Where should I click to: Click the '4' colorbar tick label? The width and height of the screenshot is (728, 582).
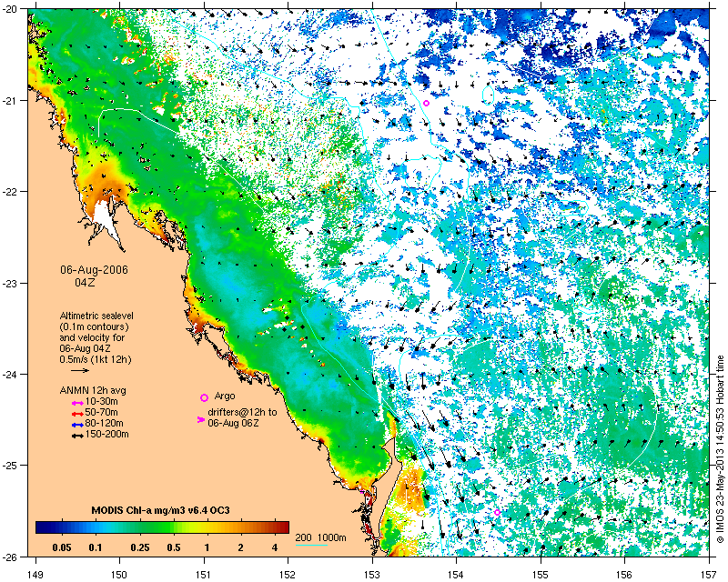coord(275,547)
